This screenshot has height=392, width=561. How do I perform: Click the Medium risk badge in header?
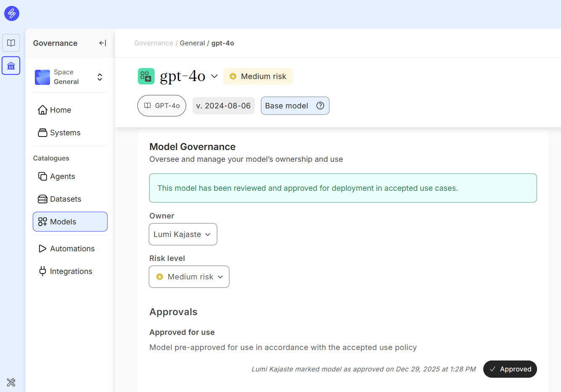(x=258, y=76)
